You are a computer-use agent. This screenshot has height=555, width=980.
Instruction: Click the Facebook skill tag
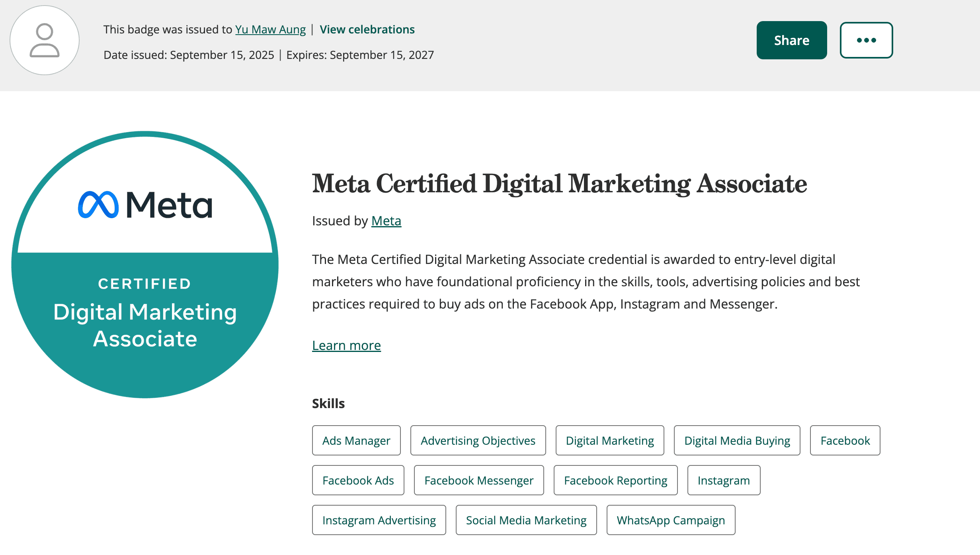pos(845,440)
